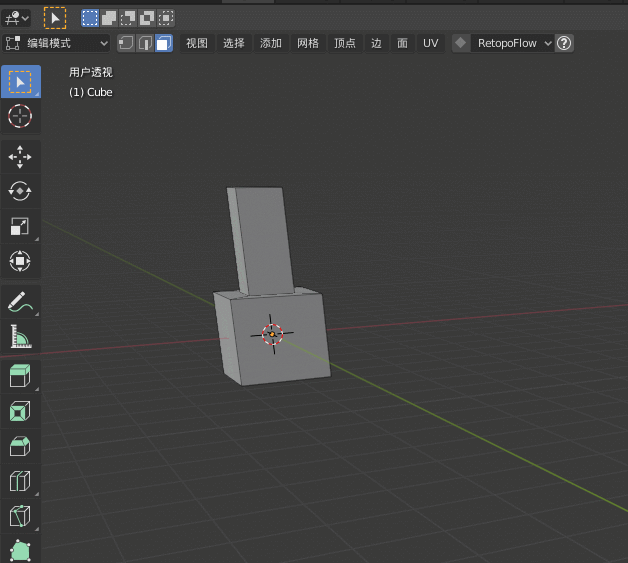Expand the RetopoFlow dropdown menu
This screenshot has height=563, width=628.
pos(511,43)
